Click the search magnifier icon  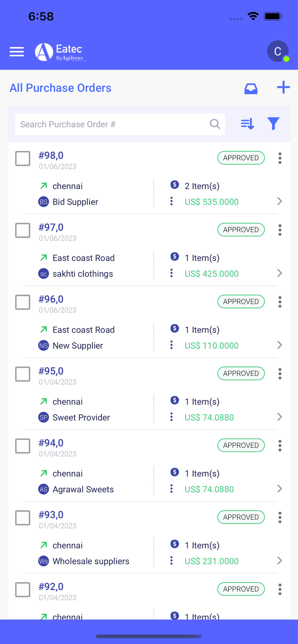tap(215, 124)
